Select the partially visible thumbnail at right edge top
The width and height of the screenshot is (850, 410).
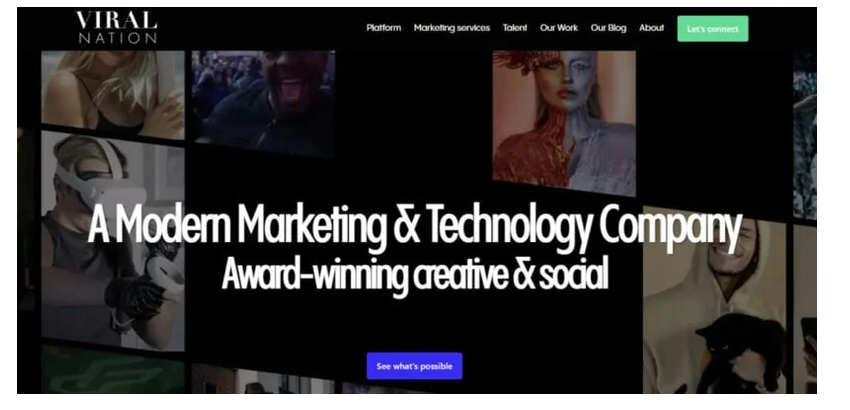(x=805, y=136)
